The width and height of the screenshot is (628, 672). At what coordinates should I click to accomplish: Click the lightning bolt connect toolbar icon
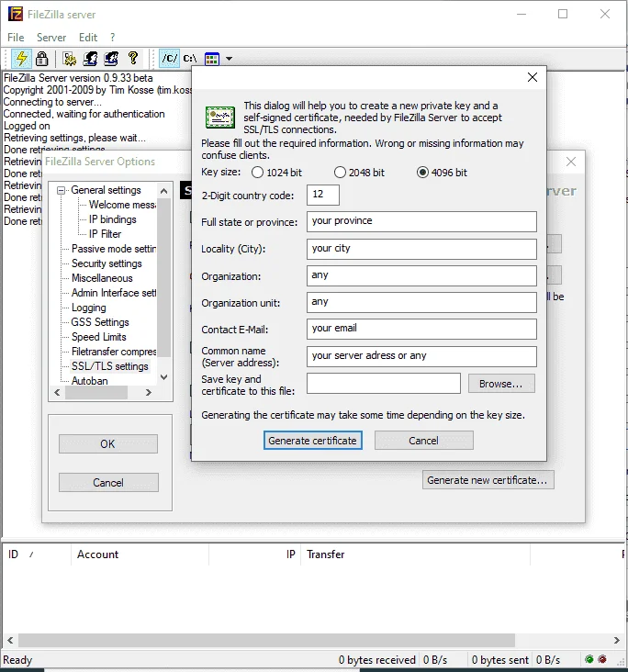coord(21,59)
